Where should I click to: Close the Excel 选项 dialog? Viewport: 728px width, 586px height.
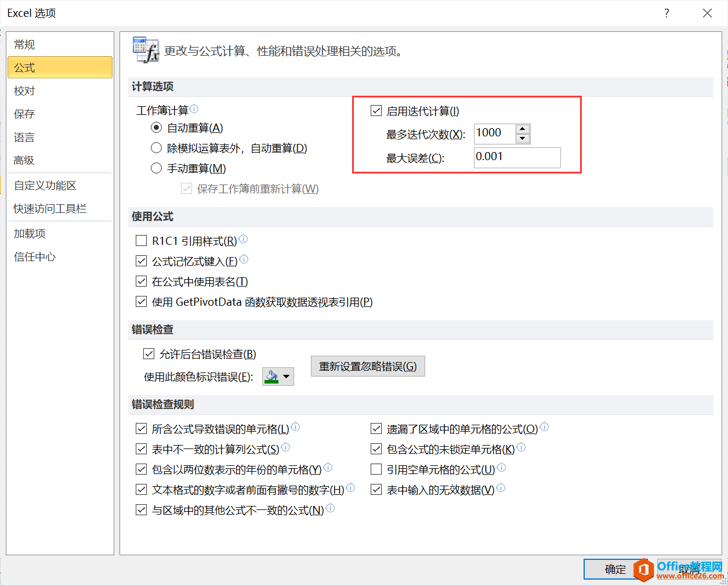point(707,13)
